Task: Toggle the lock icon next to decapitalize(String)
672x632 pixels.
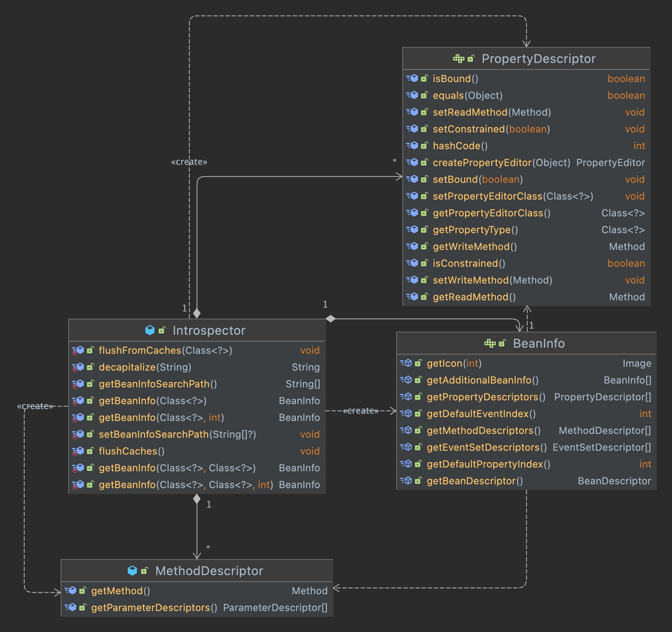Action: (x=90, y=367)
